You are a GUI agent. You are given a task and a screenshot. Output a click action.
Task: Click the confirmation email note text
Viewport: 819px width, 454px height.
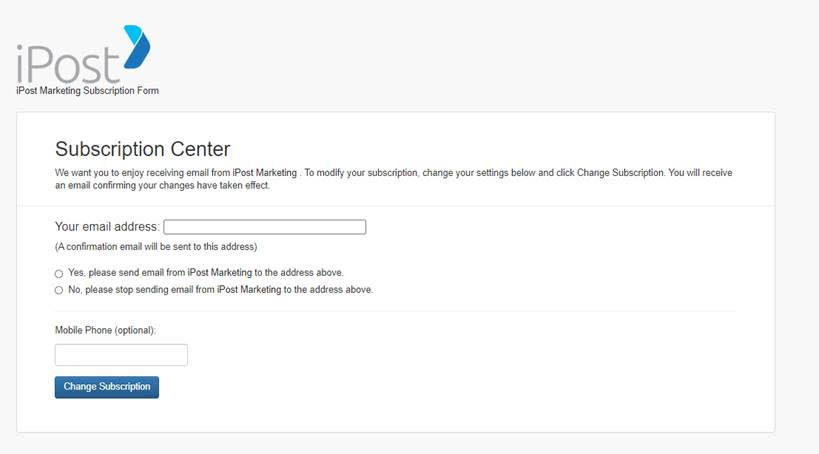pos(156,247)
